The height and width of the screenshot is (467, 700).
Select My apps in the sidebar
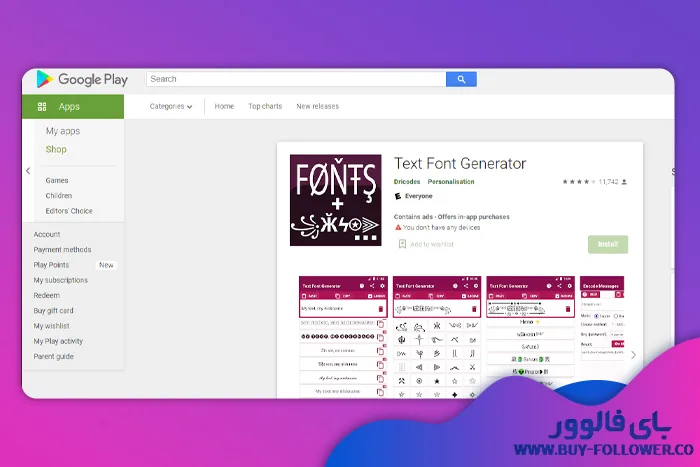[63, 131]
